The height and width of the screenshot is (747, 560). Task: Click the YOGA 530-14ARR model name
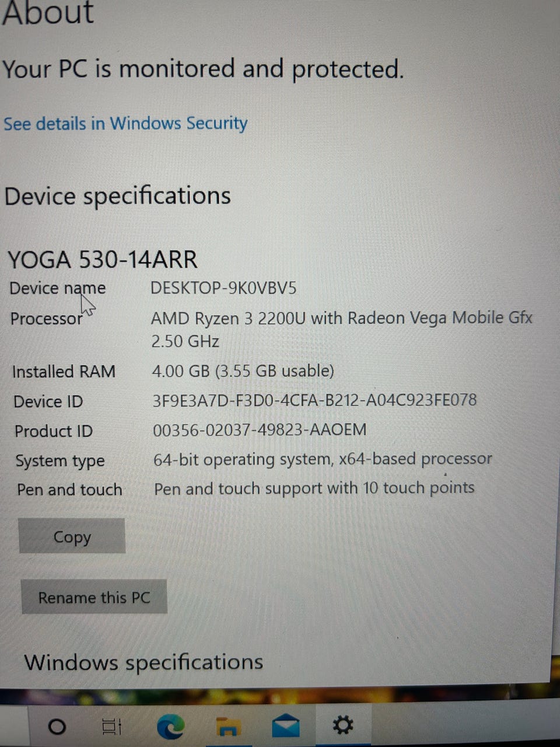click(102, 260)
